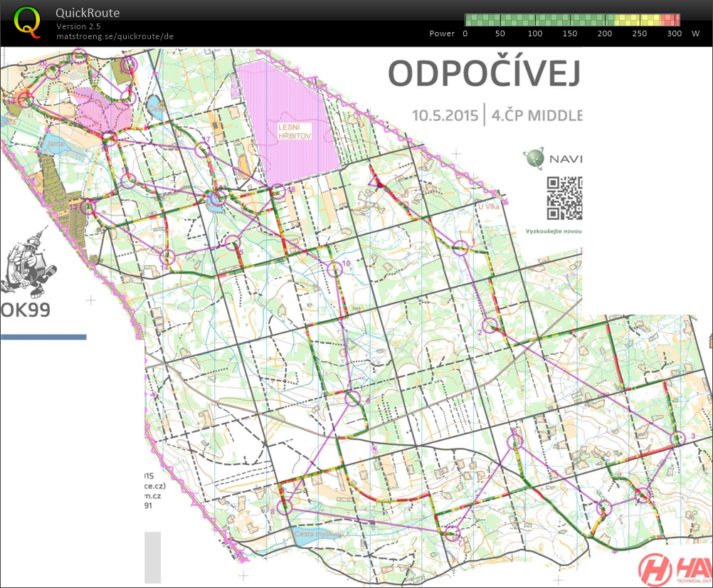Select control circle number 8 near bottom
Image resolution: width=713 pixels, height=588 pixels.
[285, 508]
